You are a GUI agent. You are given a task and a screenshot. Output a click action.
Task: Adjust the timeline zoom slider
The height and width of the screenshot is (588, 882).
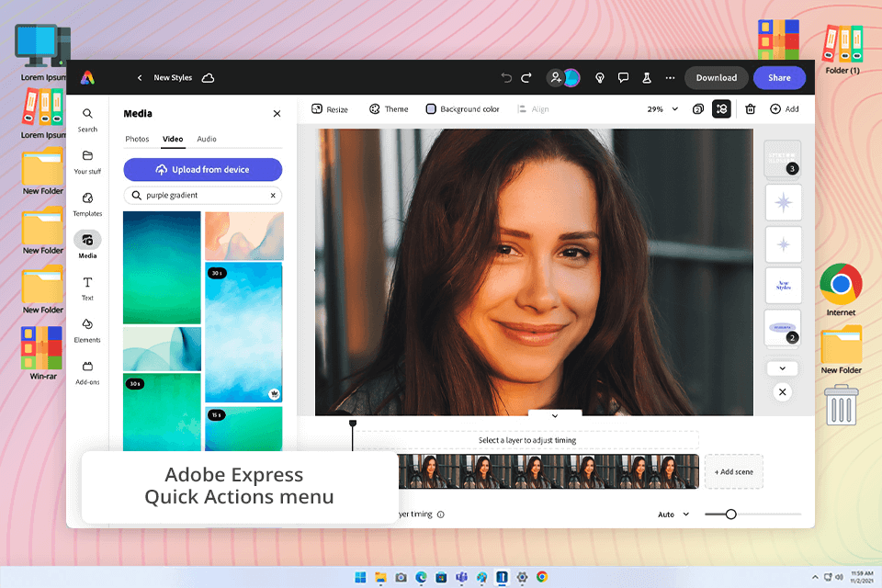[x=730, y=514]
